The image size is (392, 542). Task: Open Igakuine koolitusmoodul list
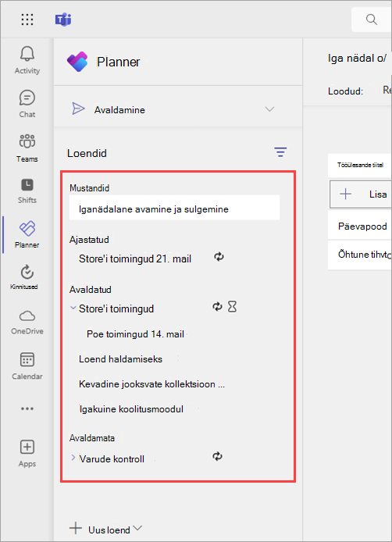tap(131, 409)
